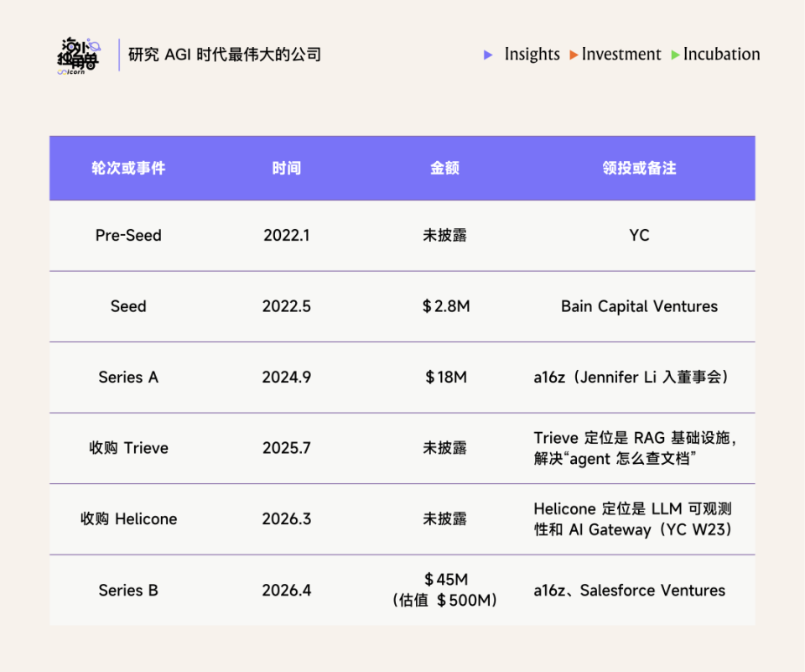Click the a16z Jennifer Li note cell
This screenshot has height=672, width=805.
(631, 377)
